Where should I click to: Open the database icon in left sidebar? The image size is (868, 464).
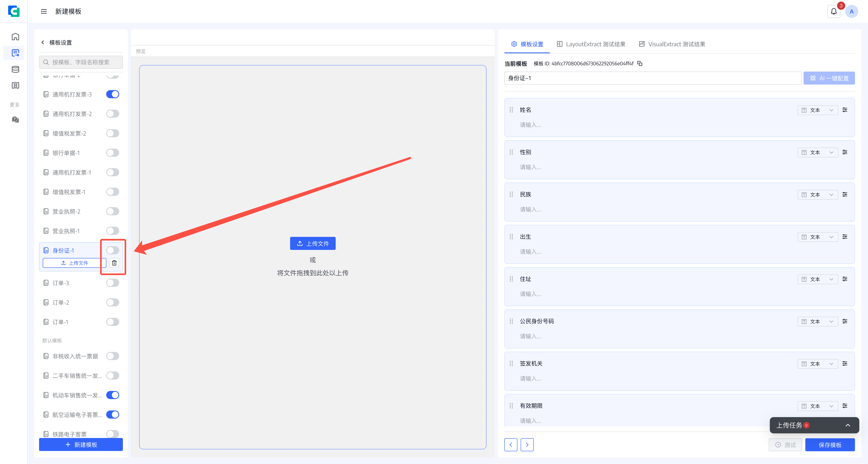coord(15,69)
